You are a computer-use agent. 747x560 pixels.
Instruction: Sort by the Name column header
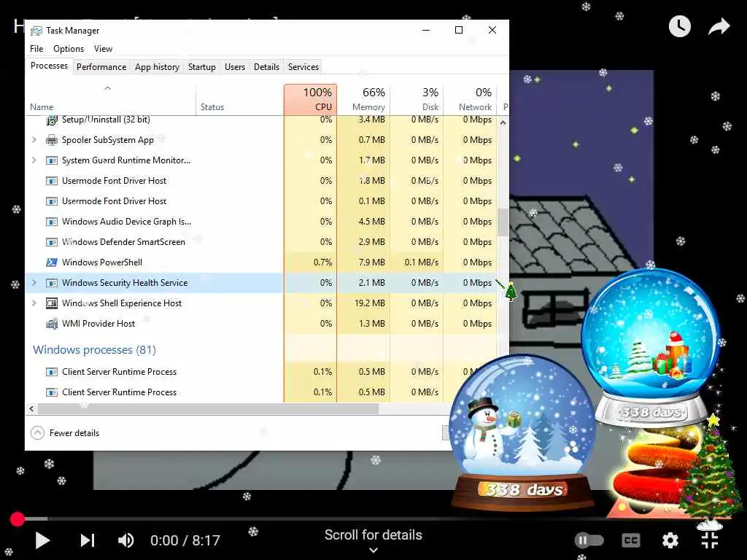click(x=111, y=99)
